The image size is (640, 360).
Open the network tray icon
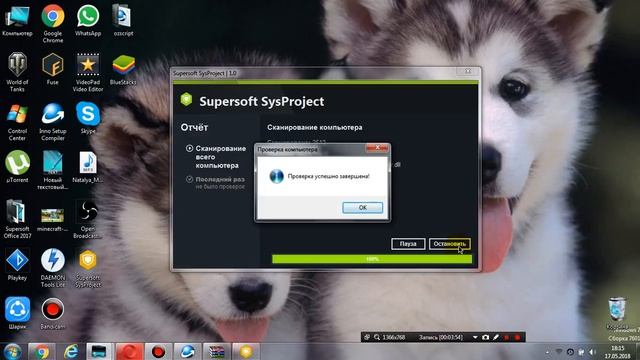[559, 352]
